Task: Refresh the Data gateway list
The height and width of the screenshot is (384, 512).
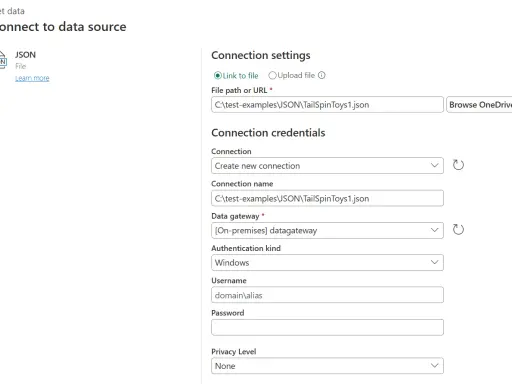Action: point(458,230)
